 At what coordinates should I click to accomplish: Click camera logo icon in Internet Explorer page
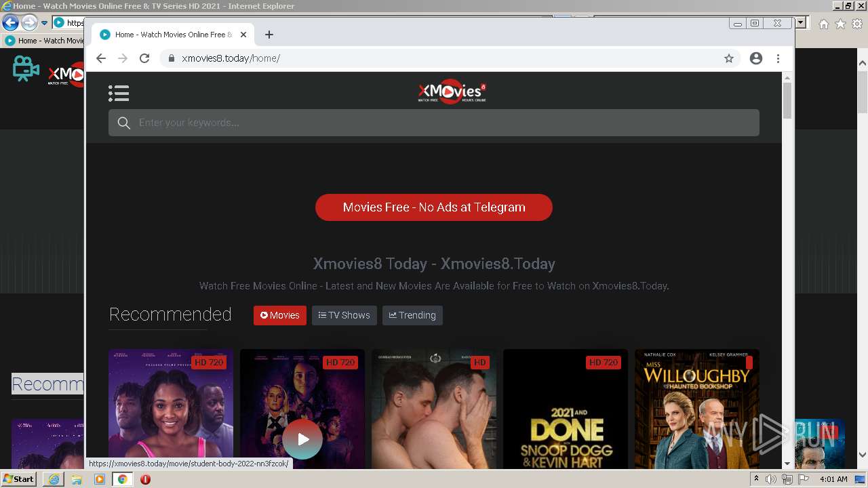tap(26, 69)
